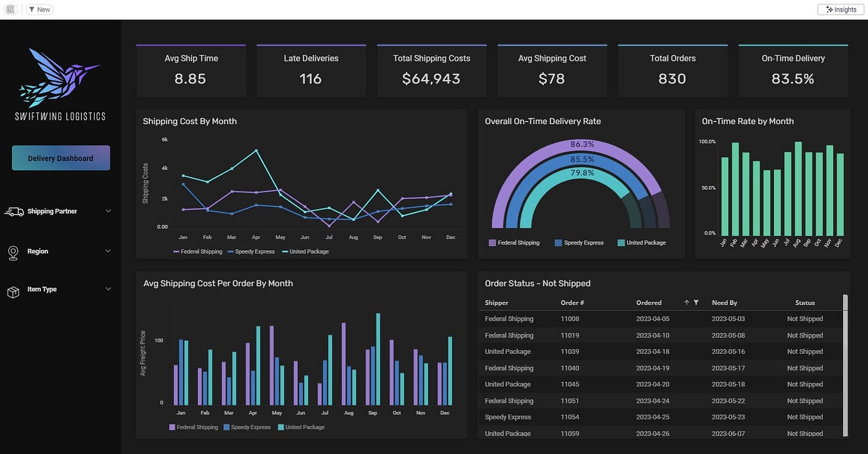The width and height of the screenshot is (868, 454).
Task: Click the sparkle icon in the Insights button
Action: pyautogui.click(x=829, y=9)
